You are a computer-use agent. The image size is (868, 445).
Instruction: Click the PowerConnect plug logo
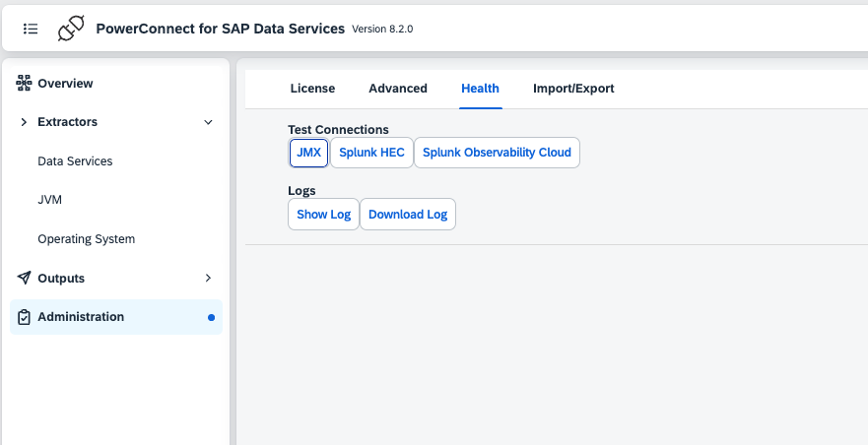[71, 29]
